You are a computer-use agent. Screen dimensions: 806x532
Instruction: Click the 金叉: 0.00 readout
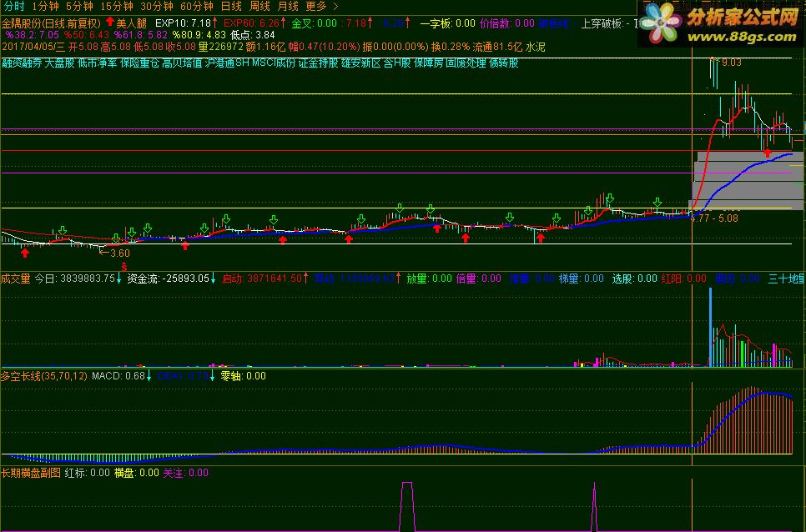pos(314,23)
